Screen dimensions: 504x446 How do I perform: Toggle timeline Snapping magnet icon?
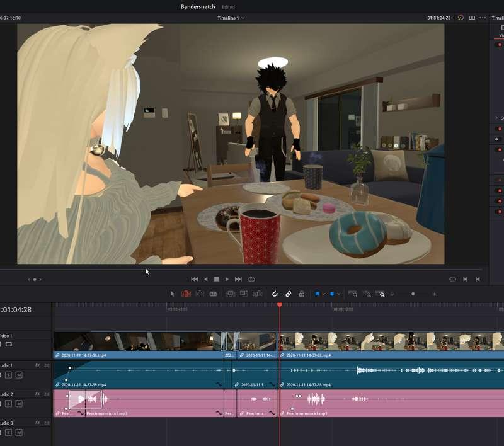pos(275,294)
